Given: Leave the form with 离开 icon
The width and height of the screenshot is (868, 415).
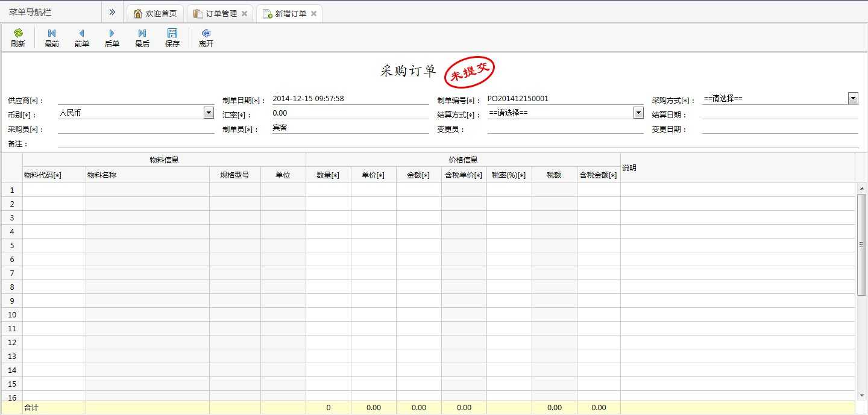Looking at the screenshot, I should [x=206, y=33].
